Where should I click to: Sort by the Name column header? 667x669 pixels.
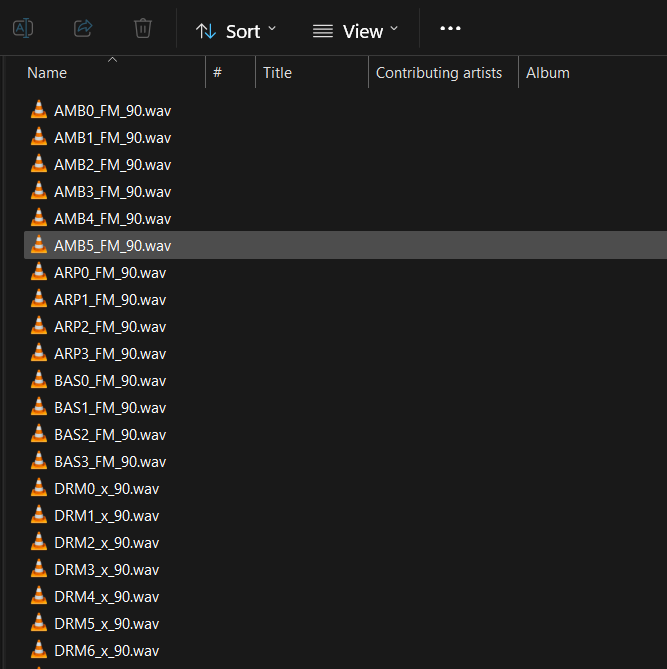click(x=47, y=73)
